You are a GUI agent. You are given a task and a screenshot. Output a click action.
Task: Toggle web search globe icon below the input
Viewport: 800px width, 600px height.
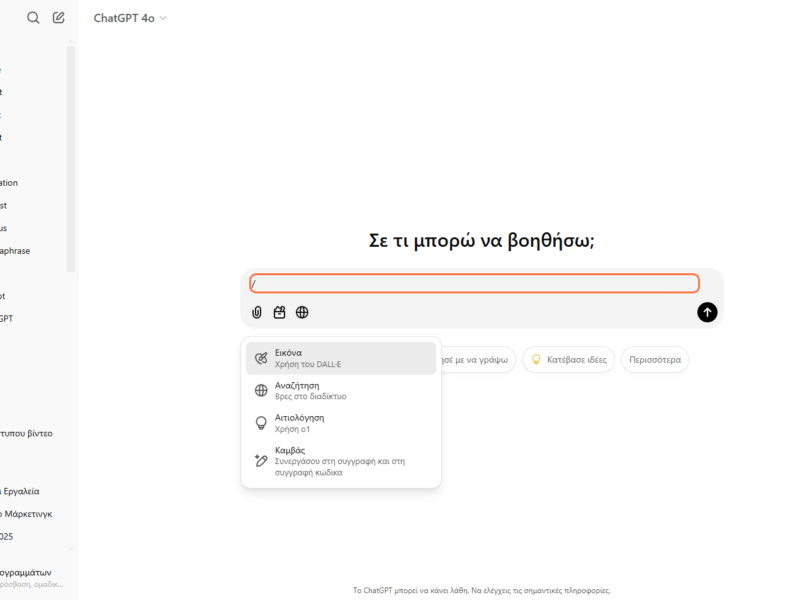[x=302, y=312]
